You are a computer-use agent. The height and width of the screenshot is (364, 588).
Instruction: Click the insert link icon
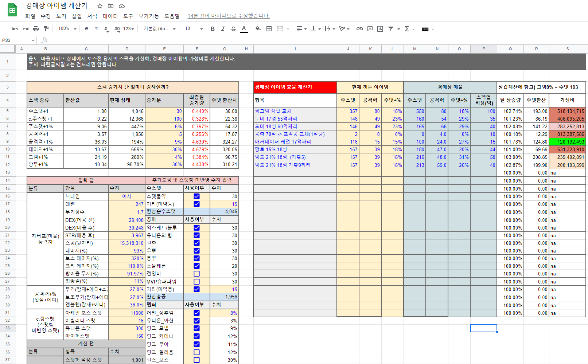click(359, 29)
